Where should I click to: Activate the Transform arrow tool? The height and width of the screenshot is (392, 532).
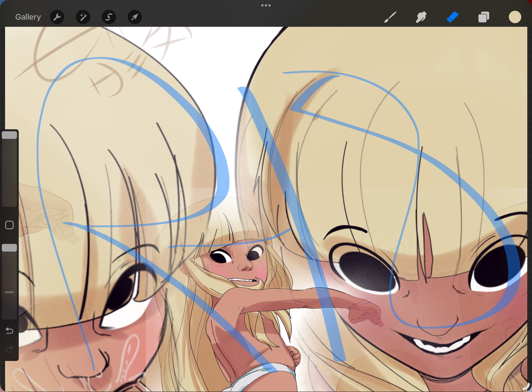pos(135,17)
